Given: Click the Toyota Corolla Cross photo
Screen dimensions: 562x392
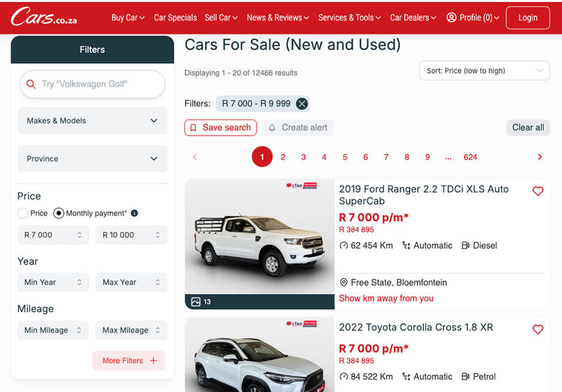Looking at the screenshot, I should pos(259,355).
